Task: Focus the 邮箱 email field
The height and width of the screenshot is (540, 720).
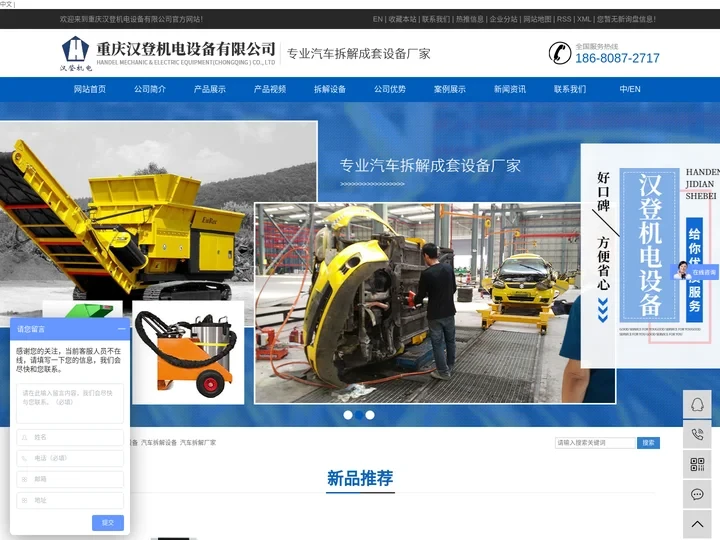Action: [70, 479]
